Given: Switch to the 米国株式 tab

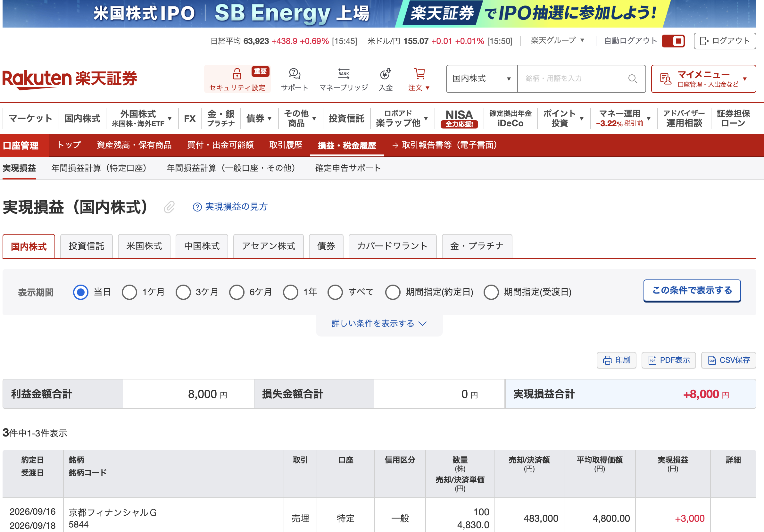Looking at the screenshot, I should click(144, 246).
